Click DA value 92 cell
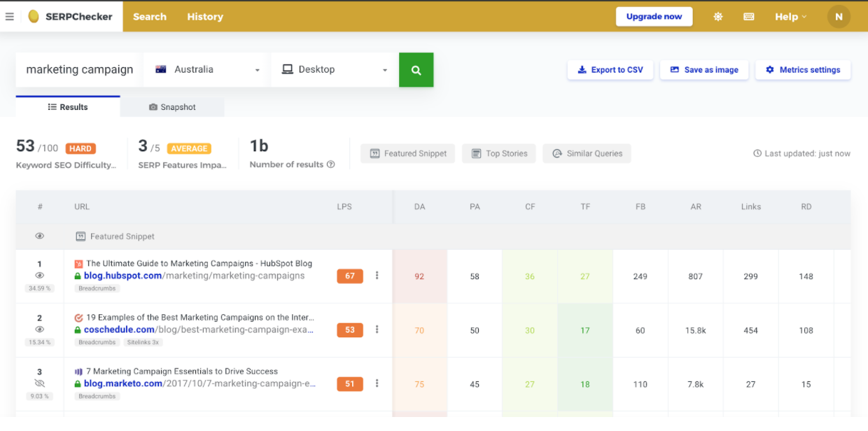This screenshot has height=431, width=868. tap(419, 276)
